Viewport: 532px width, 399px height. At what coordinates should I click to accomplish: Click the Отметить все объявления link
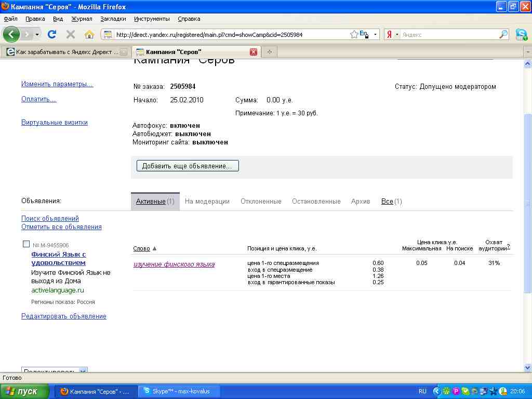(61, 227)
